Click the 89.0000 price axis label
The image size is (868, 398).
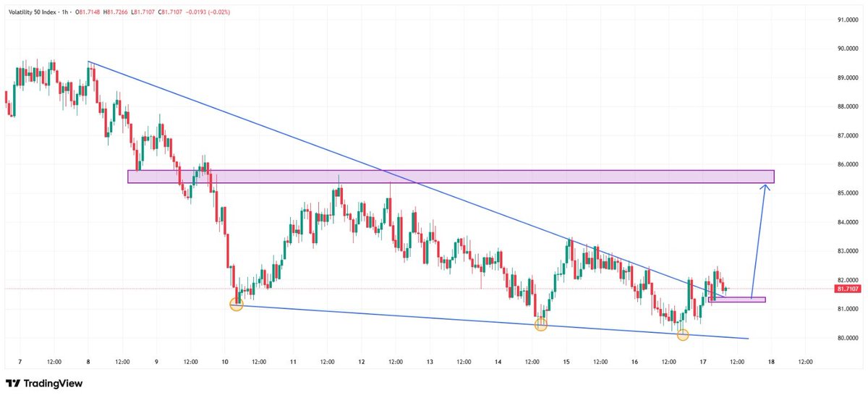point(846,77)
